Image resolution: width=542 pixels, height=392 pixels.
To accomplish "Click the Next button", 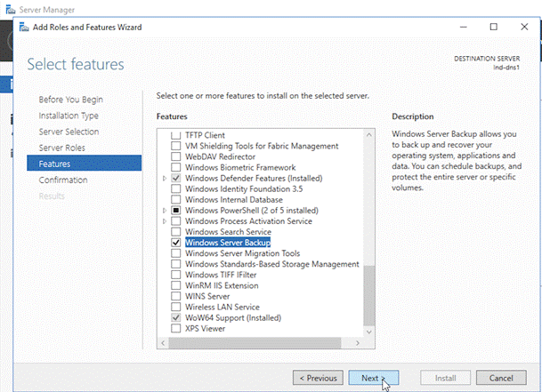I will (x=374, y=378).
